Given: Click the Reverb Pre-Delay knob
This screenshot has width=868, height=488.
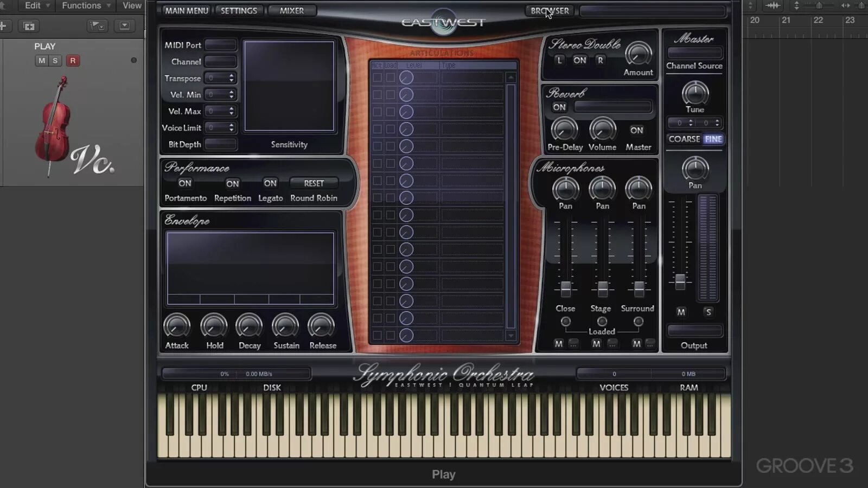Looking at the screenshot, I should [564, 130].
